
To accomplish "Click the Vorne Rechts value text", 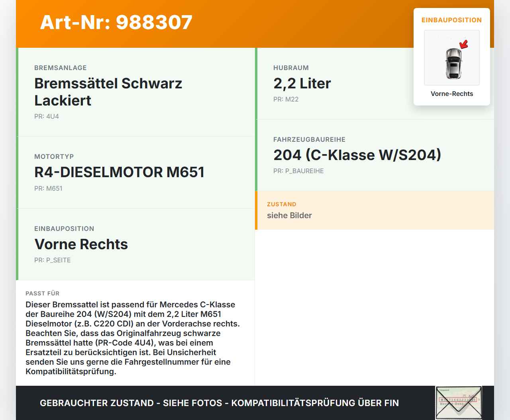I will [x=81, y=244].
